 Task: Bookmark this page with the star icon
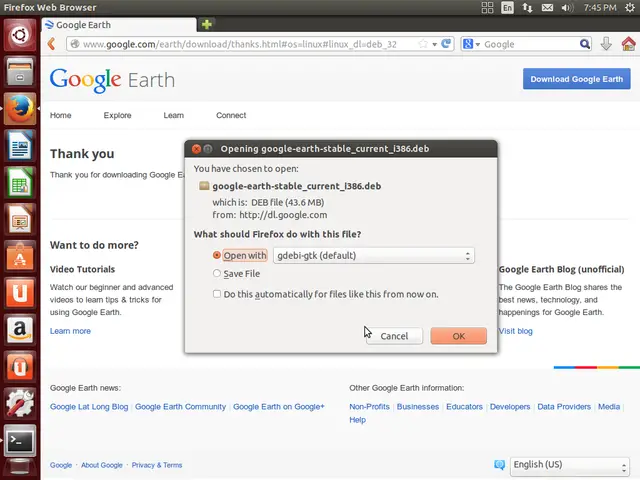pyautogui.click(x=423, y=44)
